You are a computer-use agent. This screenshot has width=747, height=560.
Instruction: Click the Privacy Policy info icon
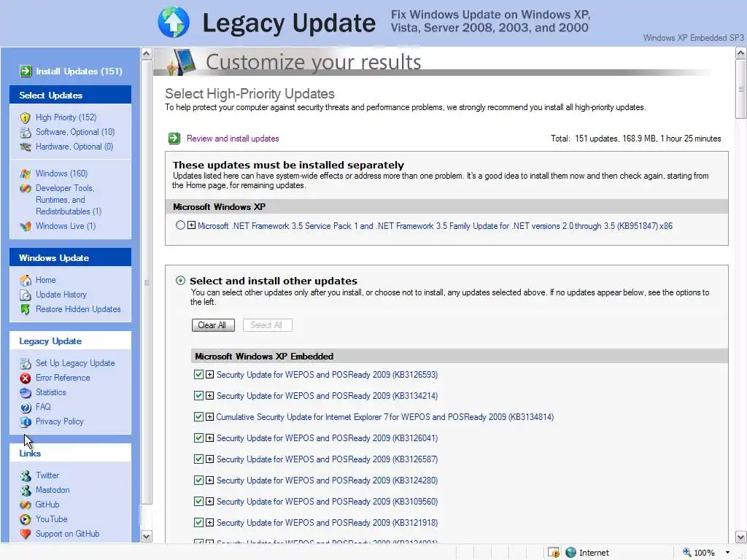click(x=26, y=422)
